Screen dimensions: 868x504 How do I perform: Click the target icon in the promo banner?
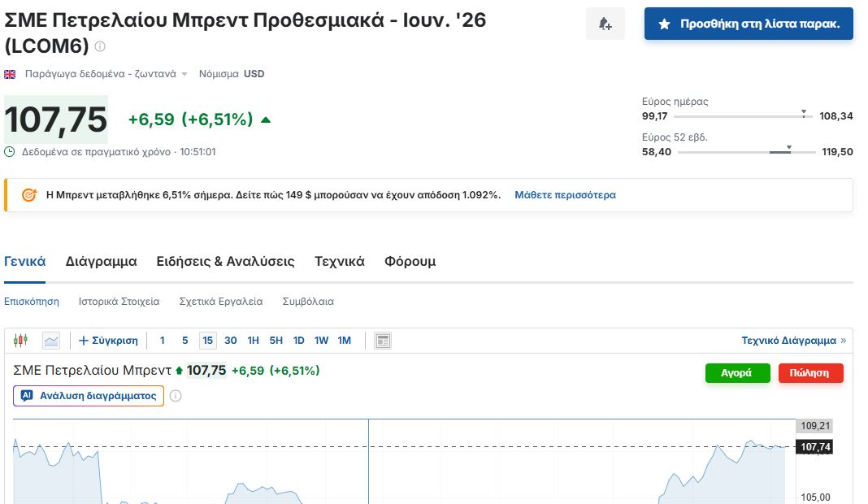click(x=28, y=195)
